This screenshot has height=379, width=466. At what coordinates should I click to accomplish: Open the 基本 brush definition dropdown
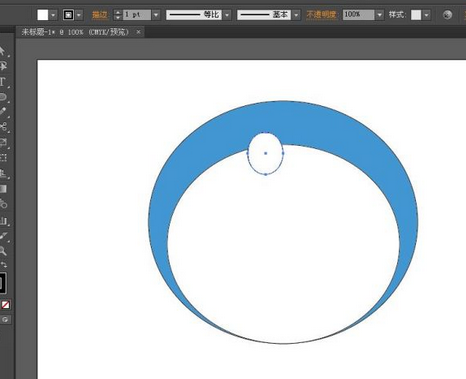point(296,15)
